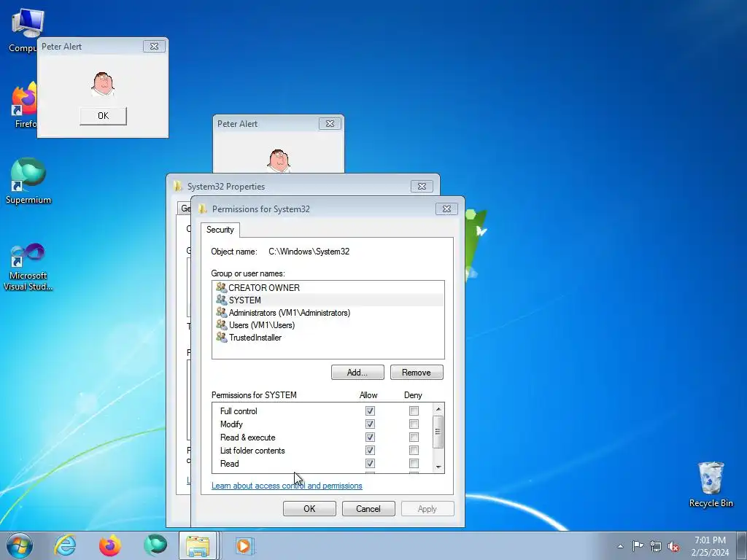This screenshot has height=560, width=747.
Task: Toggle Deny checkbox for Modify
Action: (x=414, y=424)
